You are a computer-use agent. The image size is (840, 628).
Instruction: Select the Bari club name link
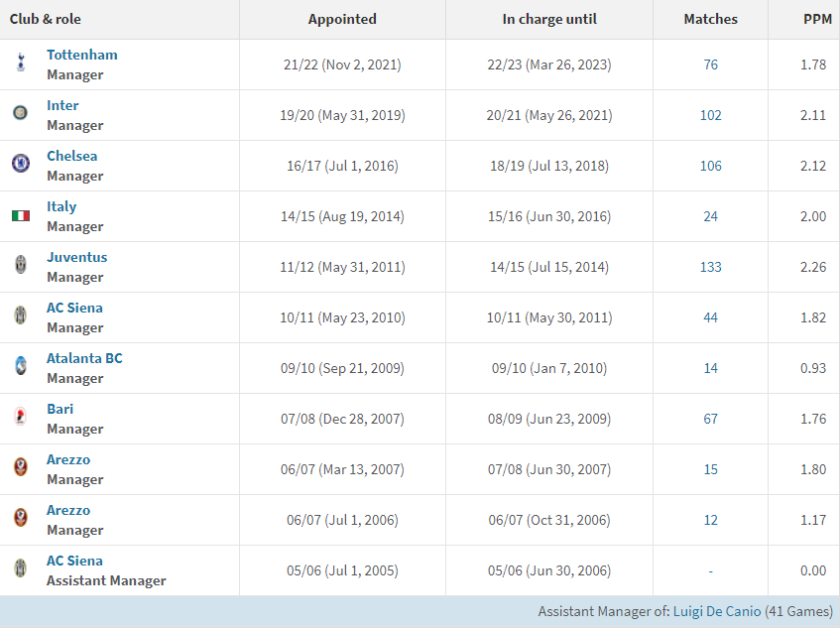pyautogui.click(x=60, y=409)
